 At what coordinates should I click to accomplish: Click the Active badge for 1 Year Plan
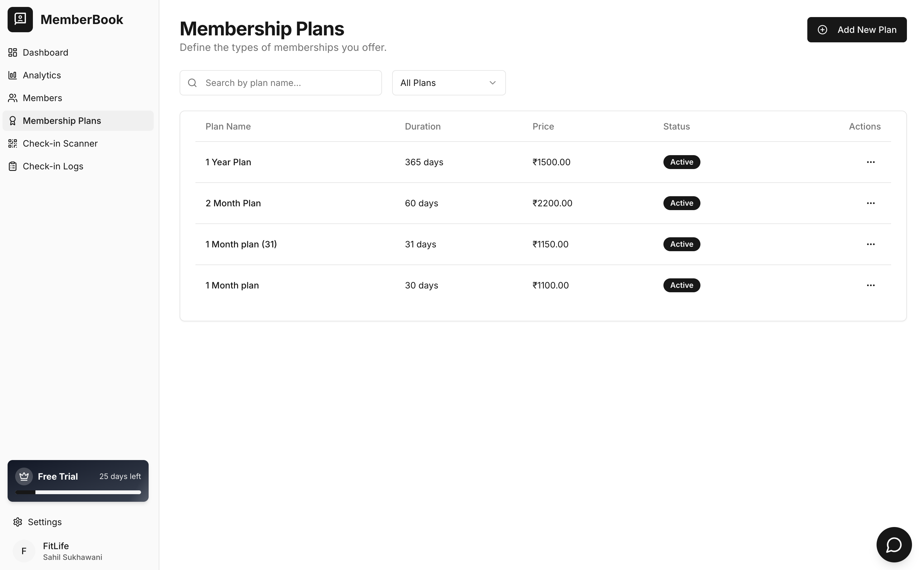click(x=681, y=162)
